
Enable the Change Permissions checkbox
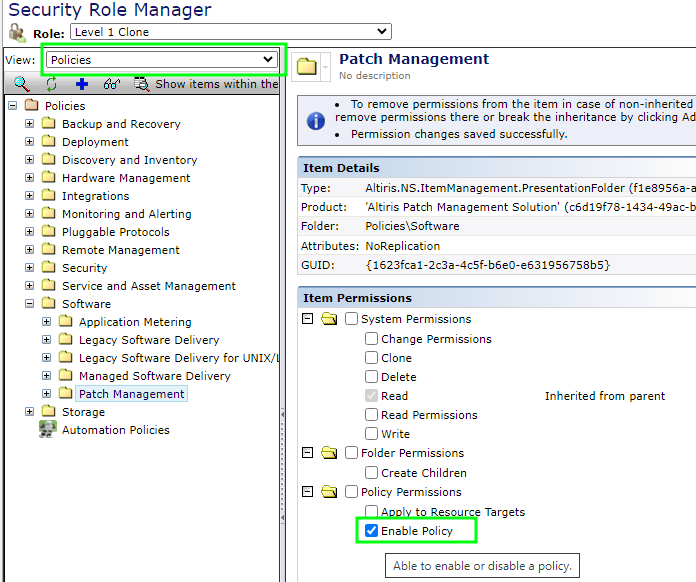(371, 338)
